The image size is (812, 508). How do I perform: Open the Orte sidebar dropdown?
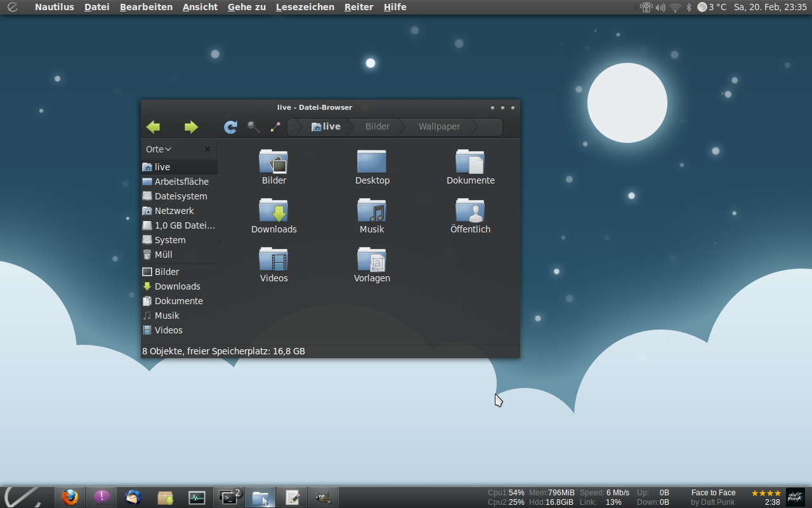[x=159, y=149]
